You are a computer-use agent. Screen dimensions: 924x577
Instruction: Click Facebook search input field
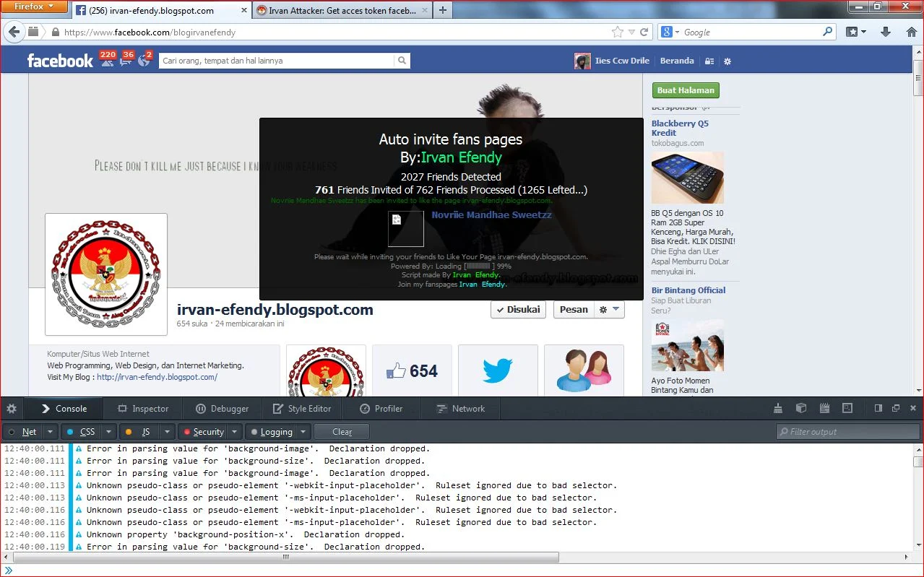click(x=277, y=61)
